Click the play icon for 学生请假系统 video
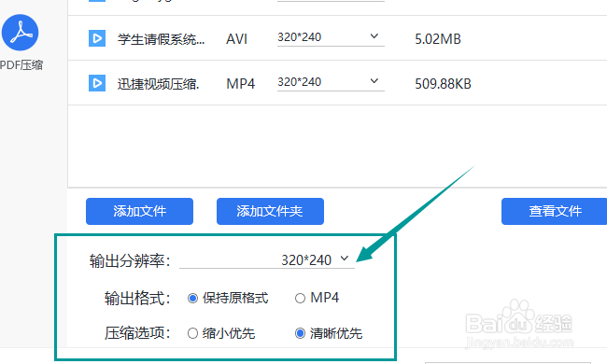The width and height of the screenshot is (607, 364). tap(97, 38)
